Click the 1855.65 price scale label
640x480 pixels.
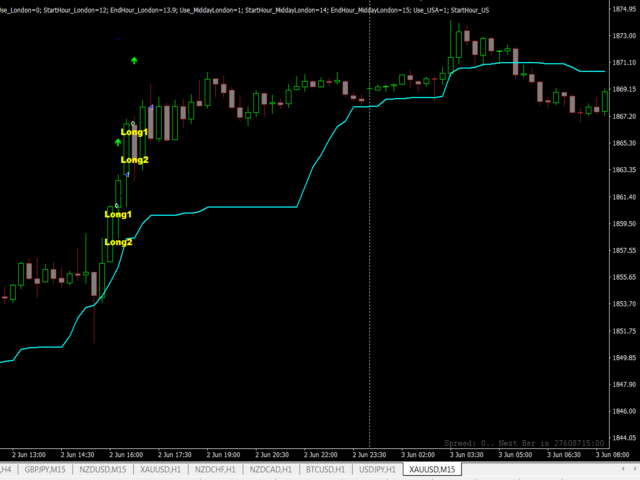click(x=624, y=277)
